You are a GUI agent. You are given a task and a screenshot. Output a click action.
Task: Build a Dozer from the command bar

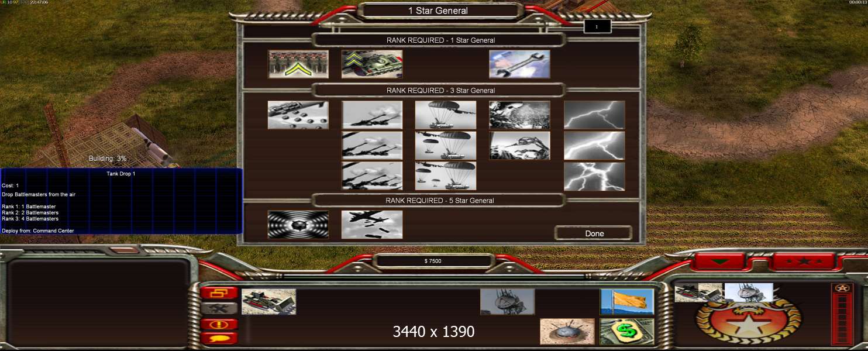tap(268, 301)
